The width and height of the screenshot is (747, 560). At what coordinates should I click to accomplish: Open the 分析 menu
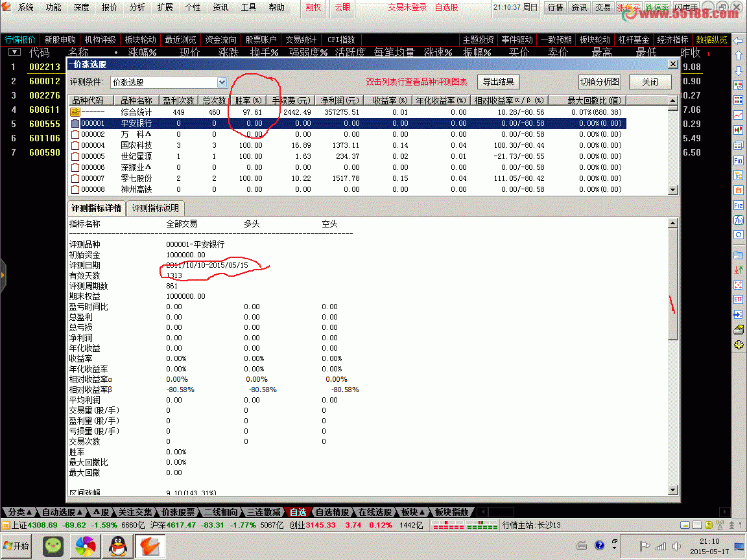[x=137, y=8]
